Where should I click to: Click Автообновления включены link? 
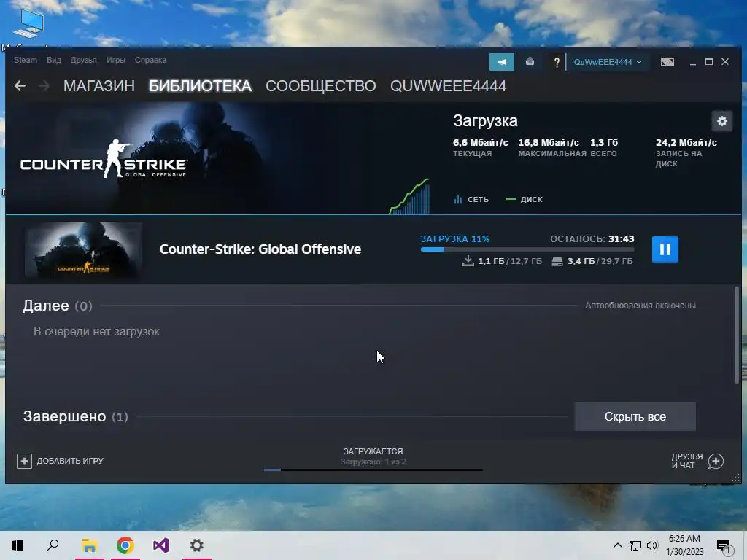(640, 306)
